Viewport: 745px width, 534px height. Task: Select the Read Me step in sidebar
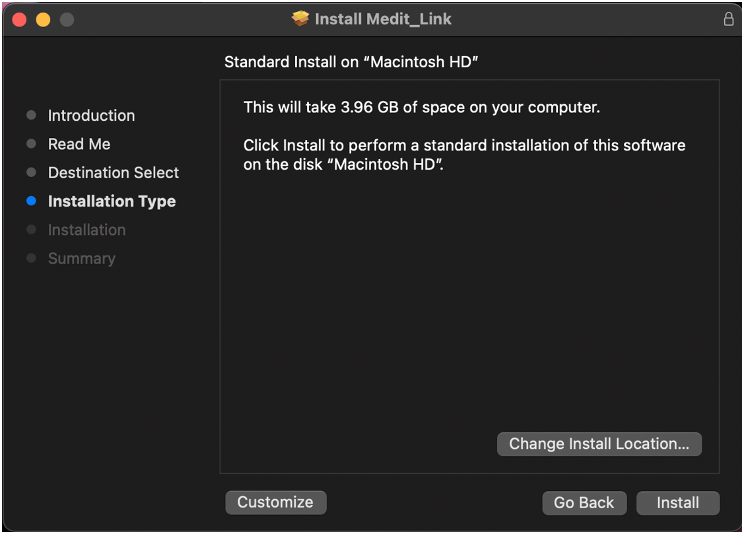(79, 144)
